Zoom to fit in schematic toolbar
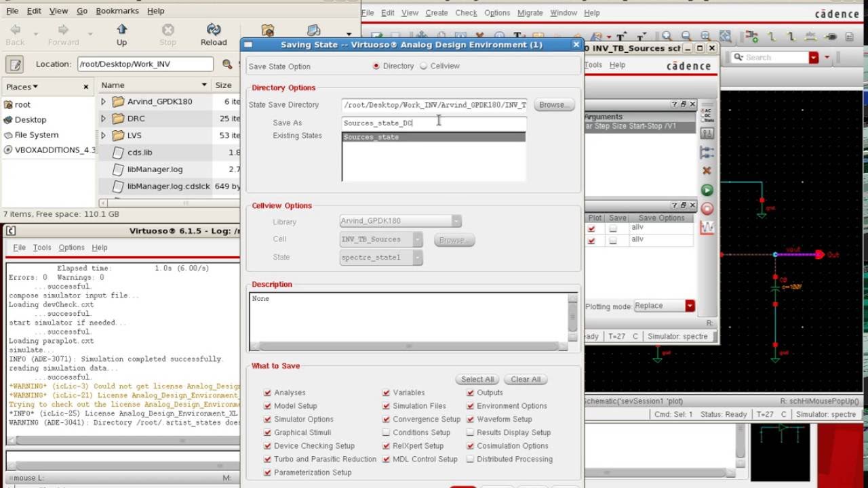 (x=706, y=37)
